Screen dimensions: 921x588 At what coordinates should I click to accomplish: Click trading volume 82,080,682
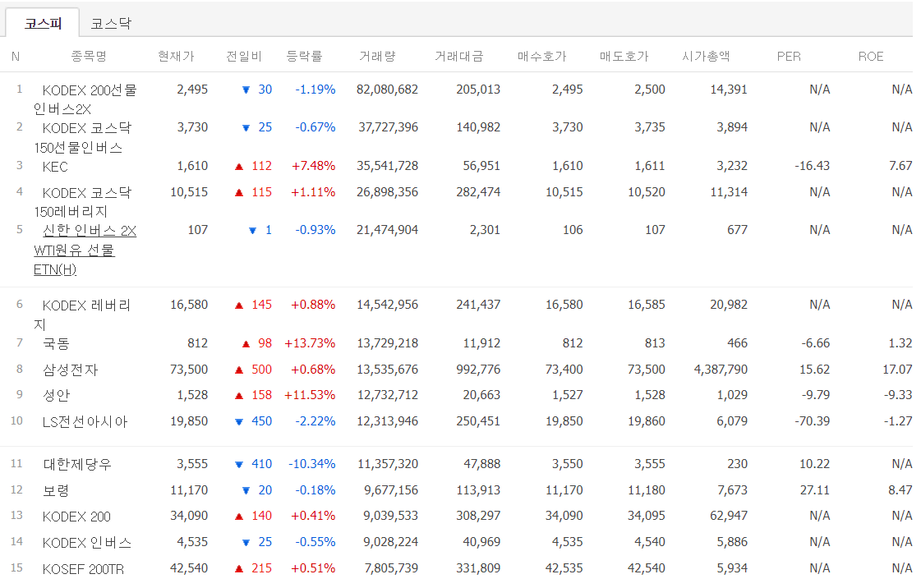[x=387, y=90]
